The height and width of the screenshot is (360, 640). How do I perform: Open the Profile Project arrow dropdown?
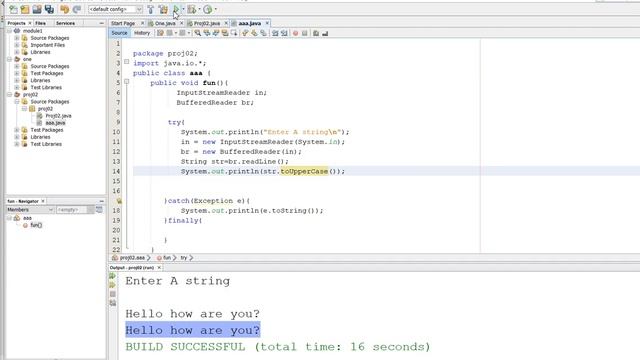(x=216, y=9)
